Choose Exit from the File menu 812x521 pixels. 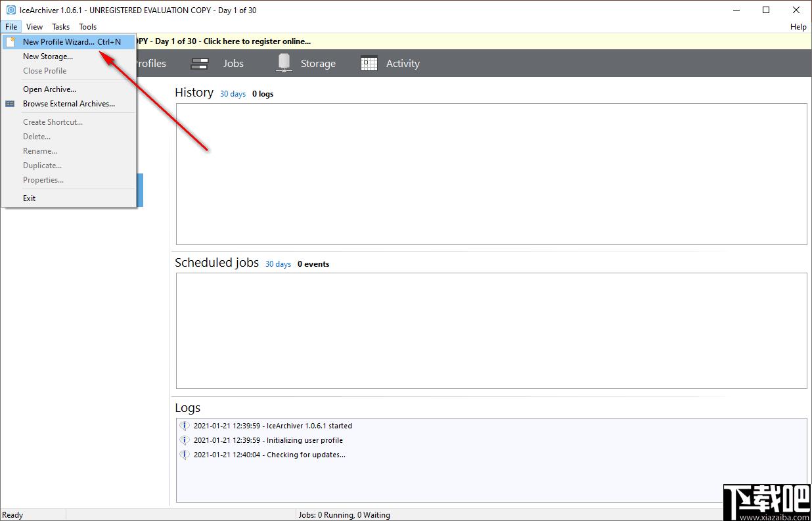(x=69, y=198)
